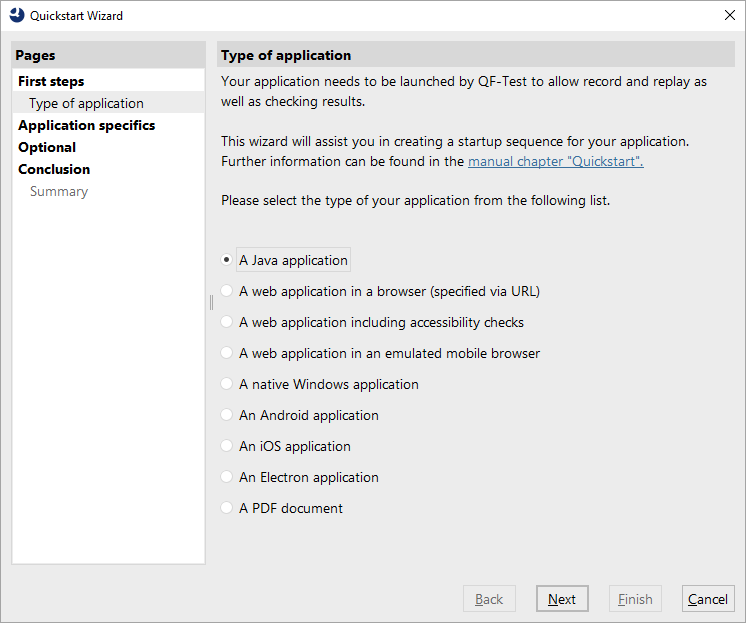Pick web application in emulated mobile browser
746x623 pixels.
[x=226, y=353]
